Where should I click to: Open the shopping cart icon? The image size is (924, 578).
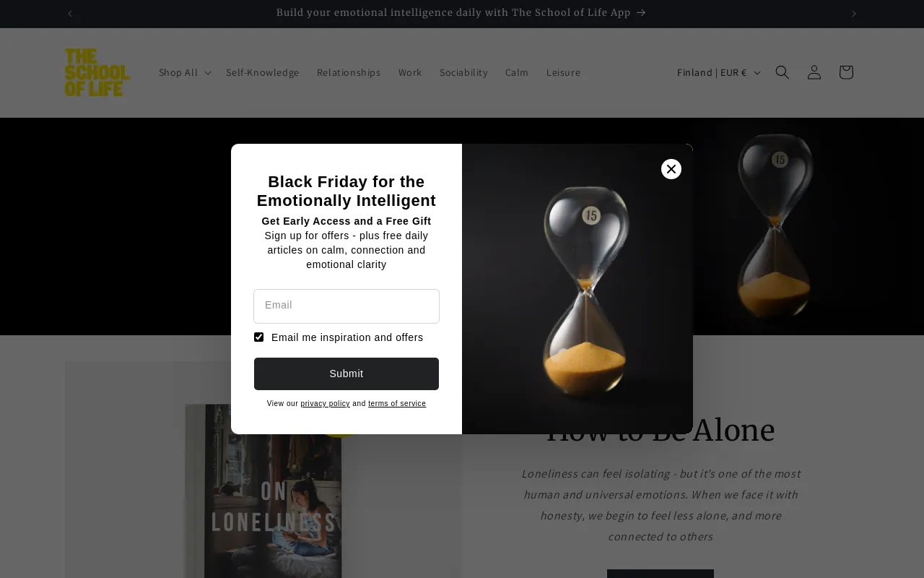[845, 72]
